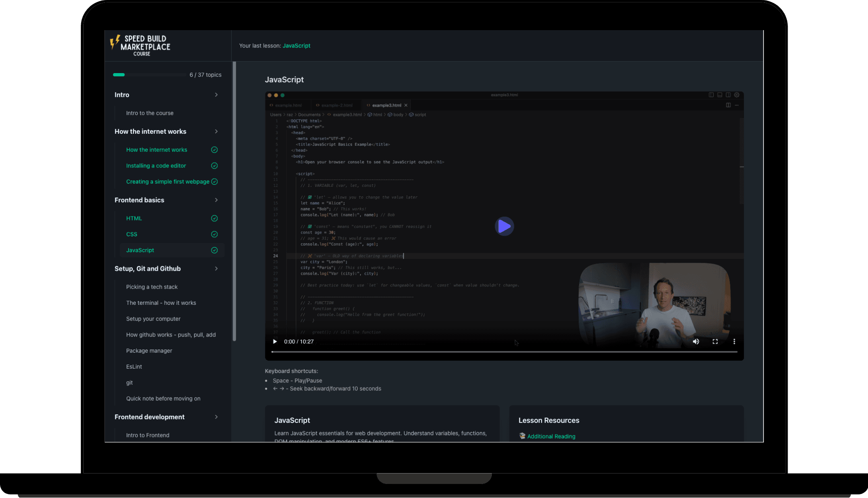Open the git lesson
The image size is (868, 498).
click(129, 383)
